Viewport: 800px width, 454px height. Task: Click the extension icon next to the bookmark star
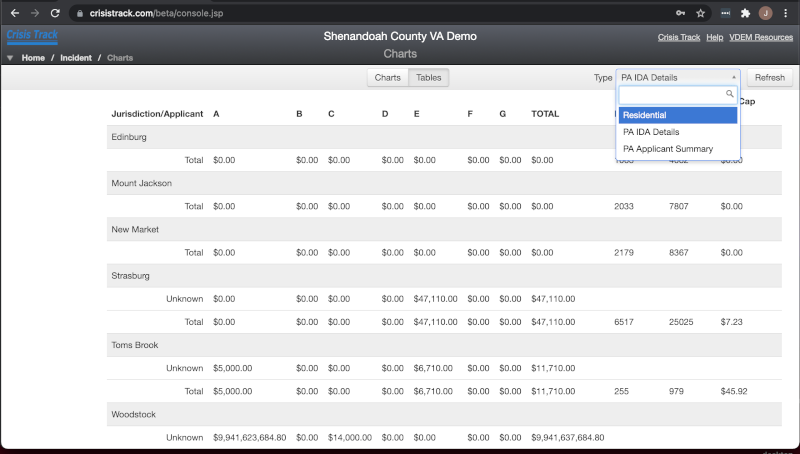point(725,13)
